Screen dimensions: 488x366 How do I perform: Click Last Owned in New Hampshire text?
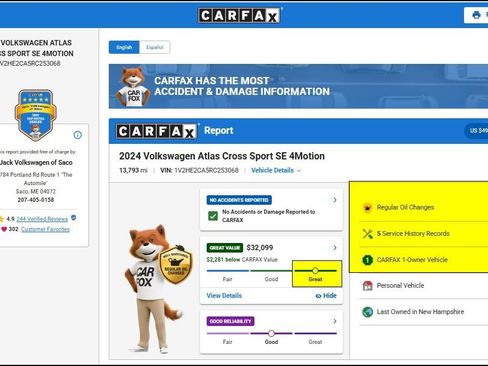coord(420,312)
